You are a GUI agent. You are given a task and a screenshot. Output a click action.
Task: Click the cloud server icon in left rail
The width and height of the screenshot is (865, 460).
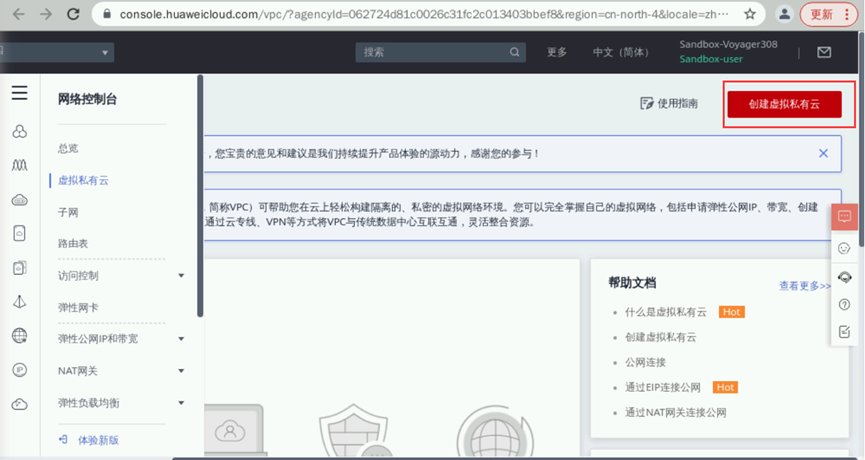19,200
